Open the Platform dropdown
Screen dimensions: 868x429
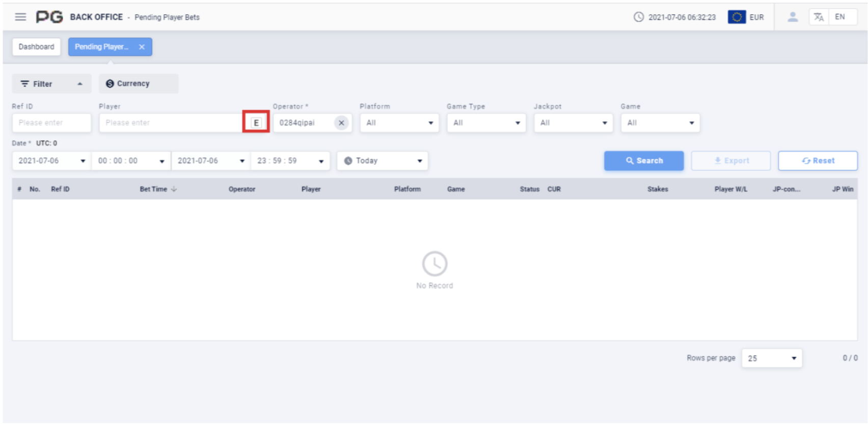coord(399,123)
